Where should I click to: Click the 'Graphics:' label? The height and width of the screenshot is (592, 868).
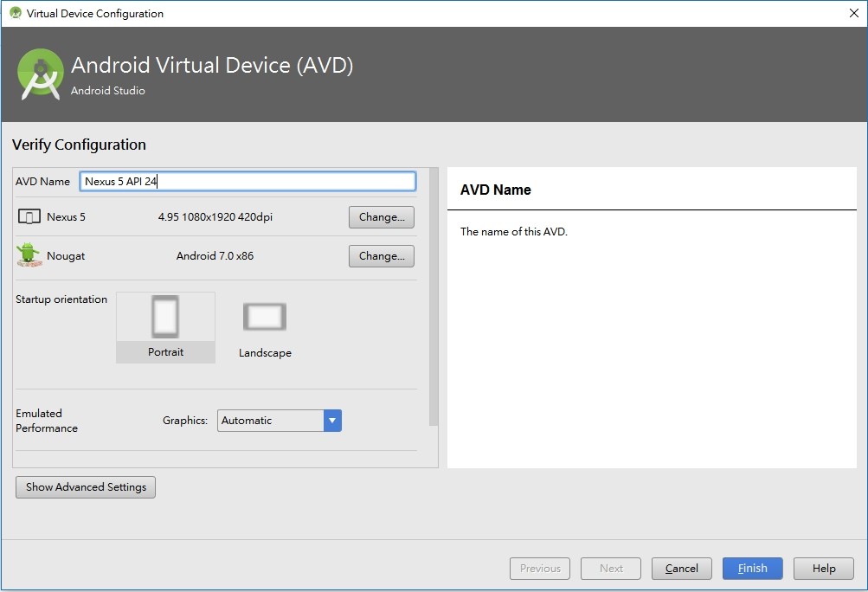pos(185,421)
